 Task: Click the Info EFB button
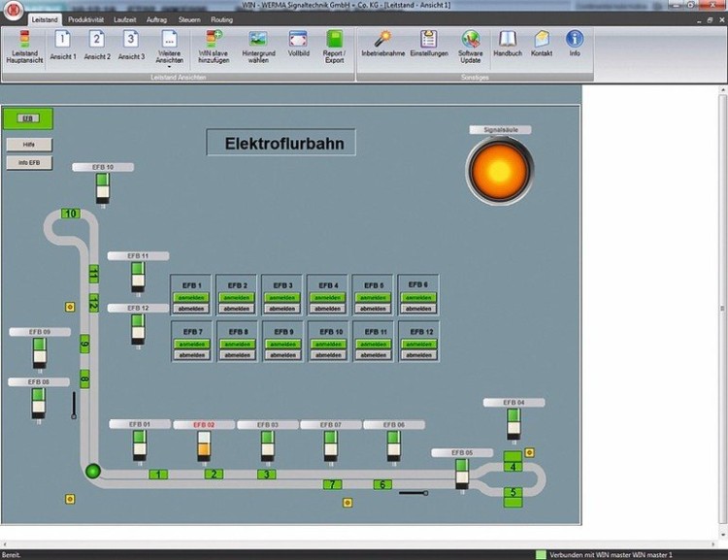tap(29, 163)
